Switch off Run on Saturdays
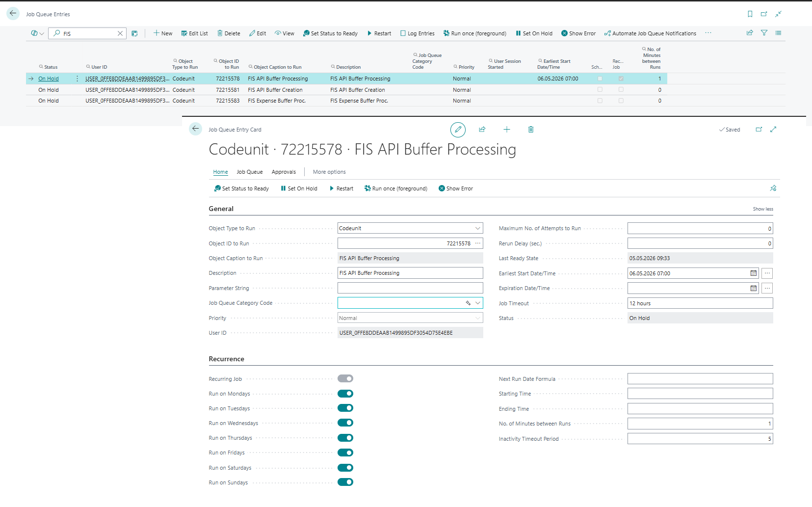 click(345, 468)
